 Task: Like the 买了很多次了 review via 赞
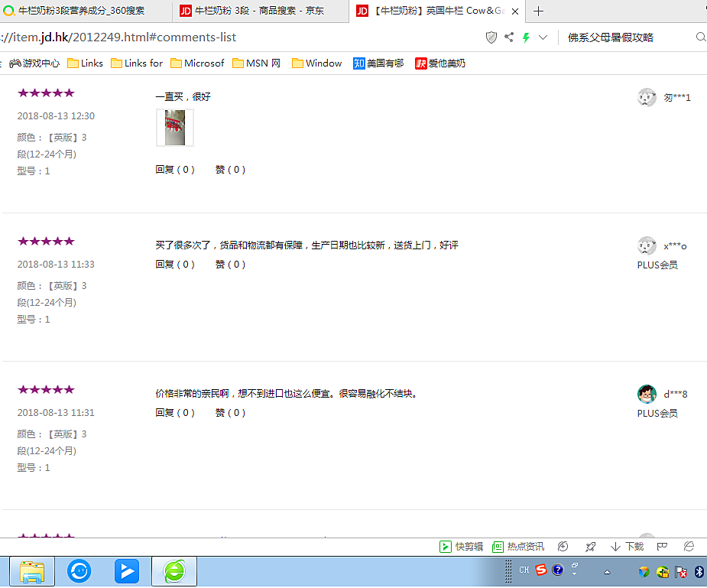pos(230,265)
